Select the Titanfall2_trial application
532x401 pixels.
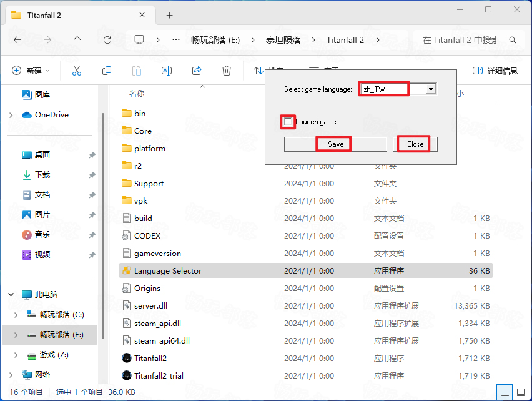[x=152, y=375]
